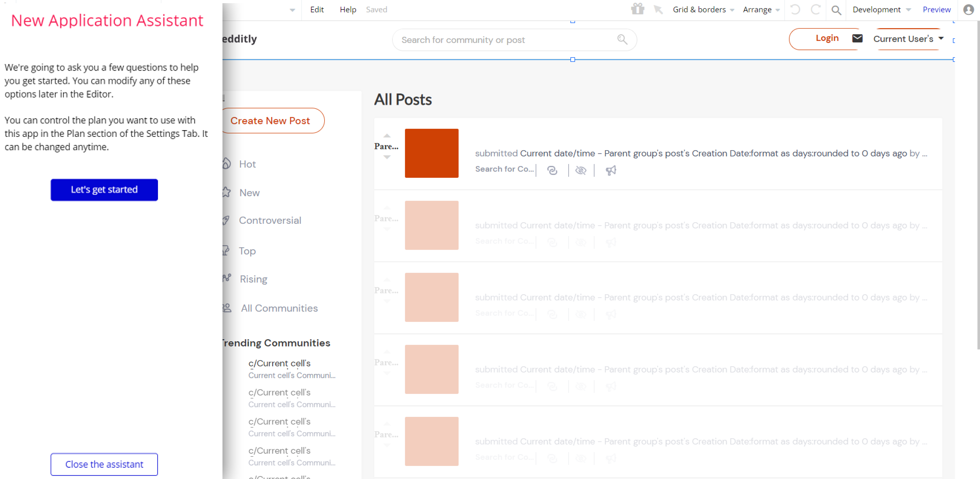Click the redo arrow icon
980x479 pixels.
point(816,9)
